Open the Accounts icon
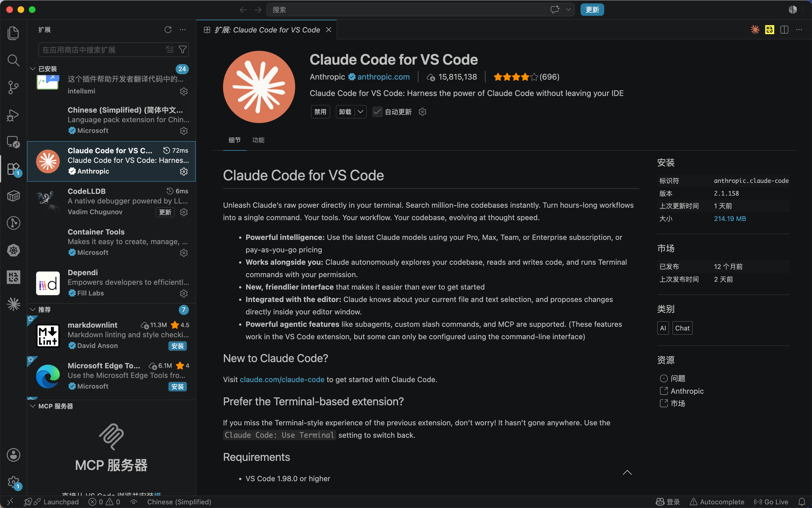 (x=14, y=455)
